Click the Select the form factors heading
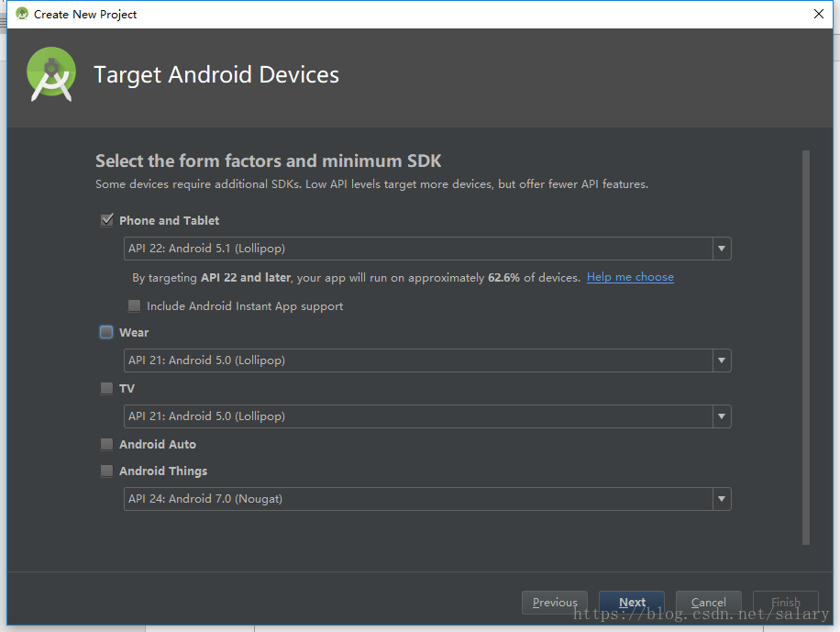This screenshot has height=632, width=840. pyautogui.click(x=268, y=161)
